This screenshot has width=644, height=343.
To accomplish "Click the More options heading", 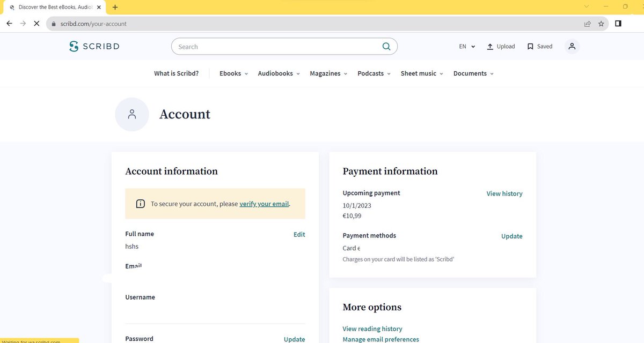I will pos(372,307).
